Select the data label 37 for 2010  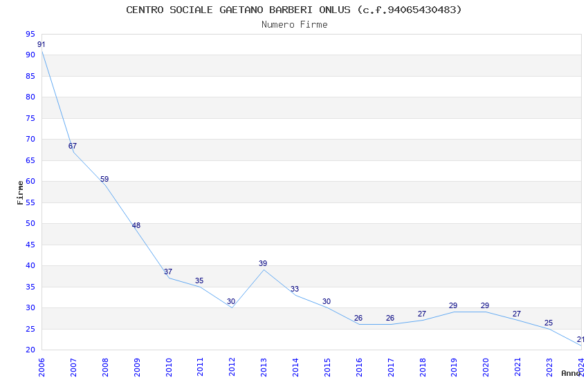click(168, 272)
